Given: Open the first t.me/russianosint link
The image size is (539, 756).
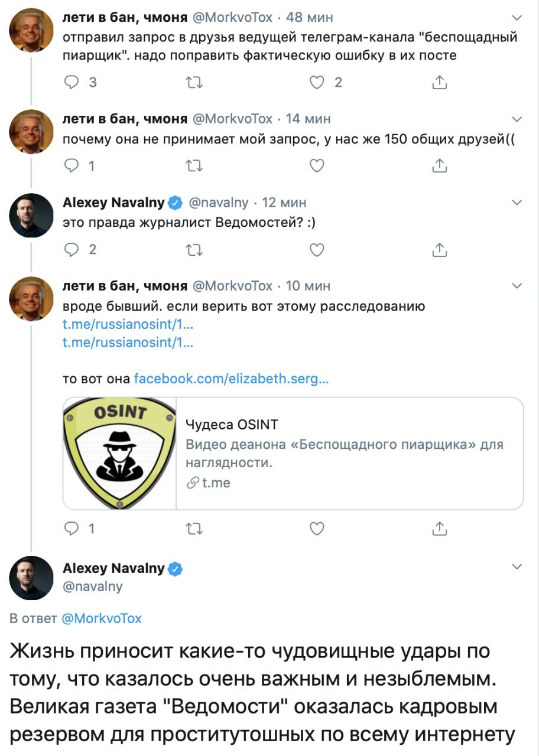Looking at the screenshot, I should point(128,324).
